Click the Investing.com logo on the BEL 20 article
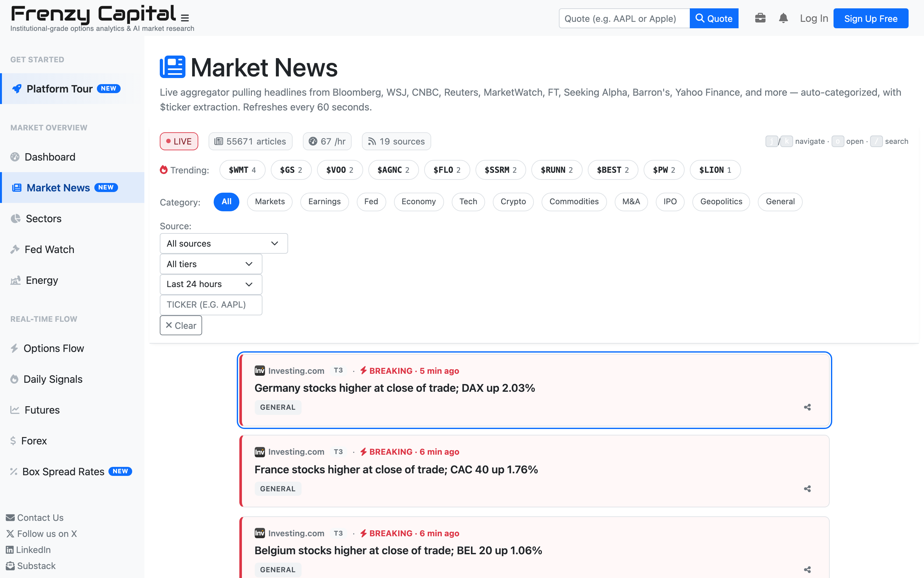924x578 pixels. pyautogui.click(x=260, y=533)
